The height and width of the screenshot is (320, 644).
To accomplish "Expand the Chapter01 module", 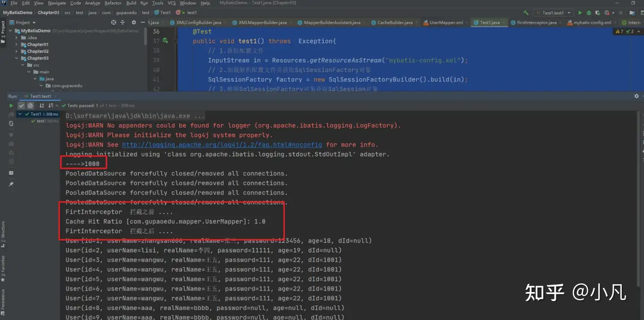I will (x=17, y=44).
